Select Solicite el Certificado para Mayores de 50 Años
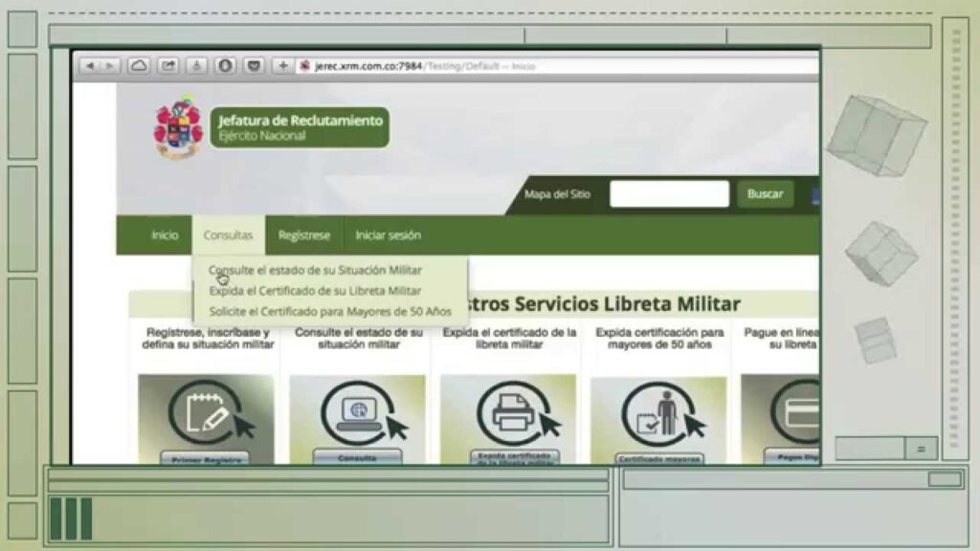 pyautogui.click(x=329, y=311)
